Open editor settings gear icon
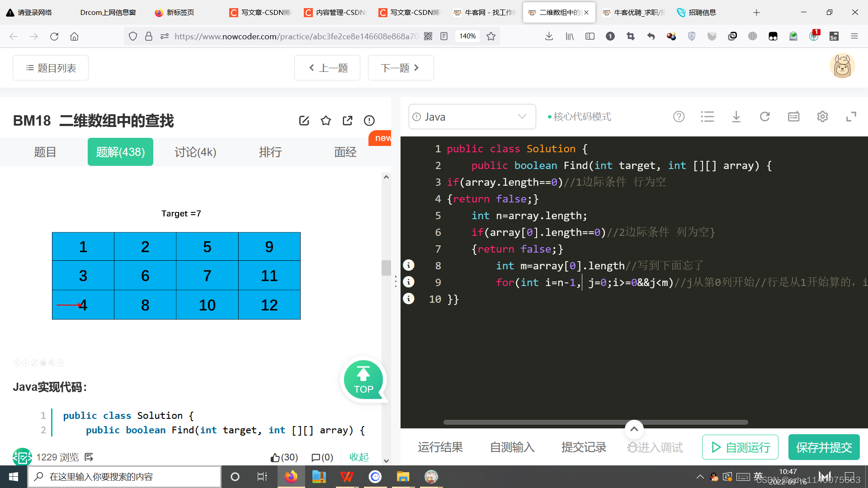868x488 pixels. click(x=822, y=117)
